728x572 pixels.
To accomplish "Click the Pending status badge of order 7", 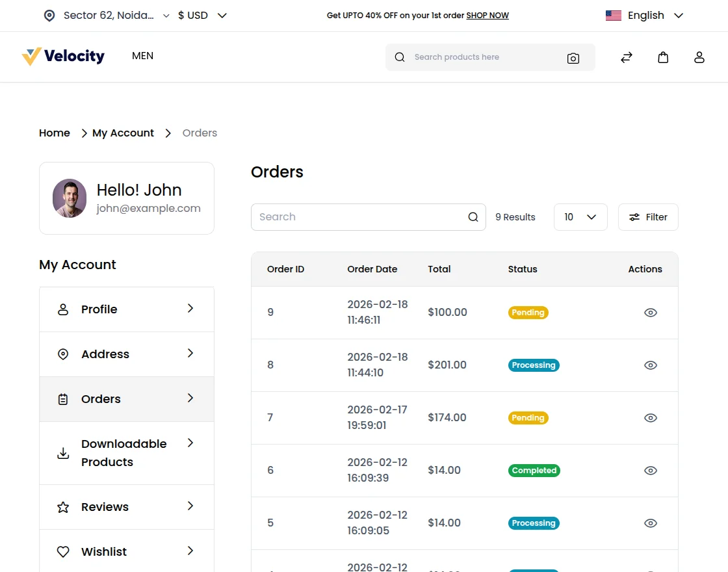I will pos(528,418).
